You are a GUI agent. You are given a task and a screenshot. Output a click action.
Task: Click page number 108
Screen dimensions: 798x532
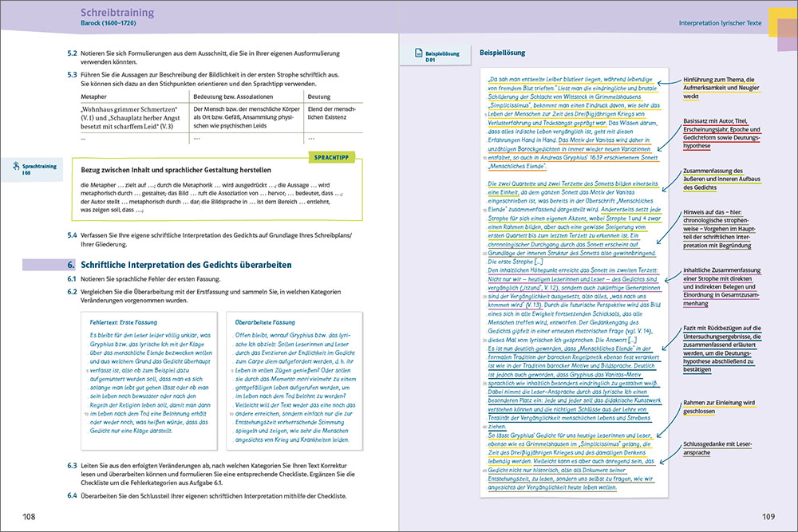point(29,515)
